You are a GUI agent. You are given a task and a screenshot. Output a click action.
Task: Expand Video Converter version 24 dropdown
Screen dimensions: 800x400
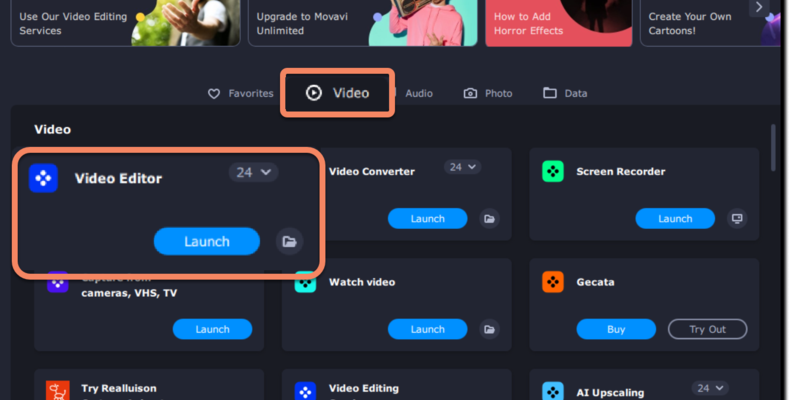tap(462, 167)
